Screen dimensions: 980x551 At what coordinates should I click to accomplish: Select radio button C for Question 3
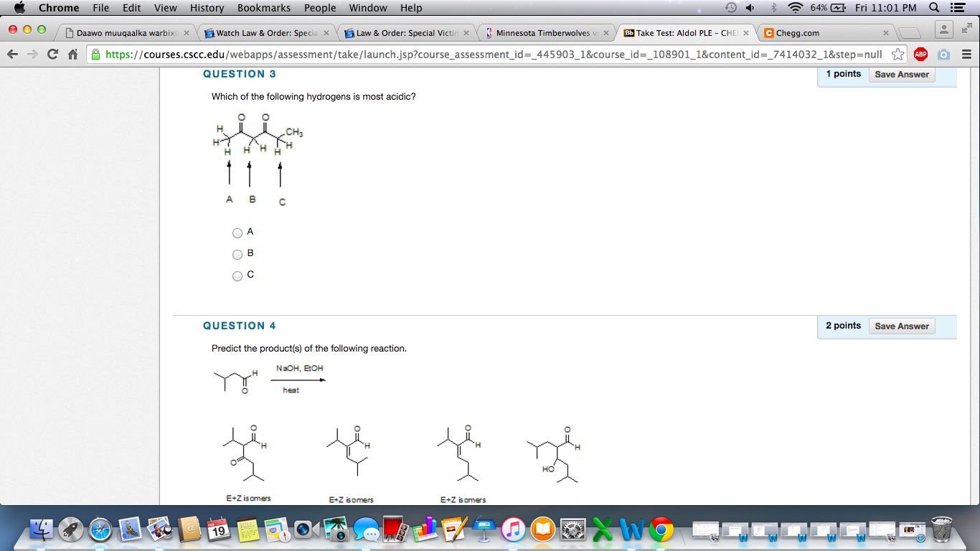(237, 275)
